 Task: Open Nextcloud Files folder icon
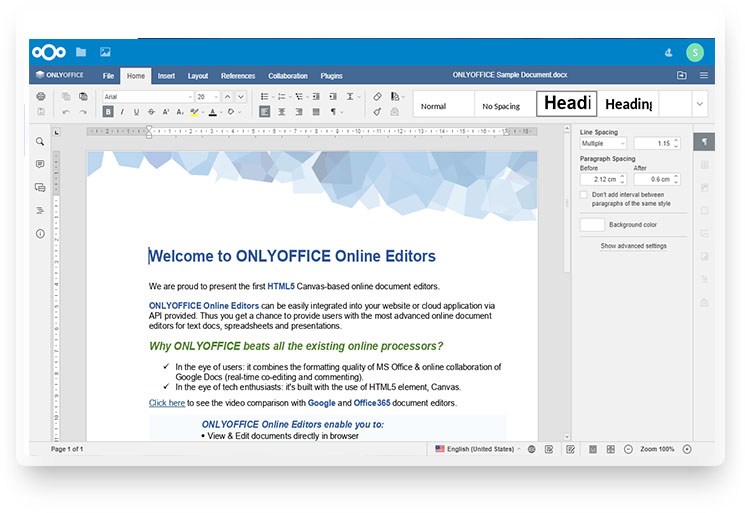pos(81,52)
